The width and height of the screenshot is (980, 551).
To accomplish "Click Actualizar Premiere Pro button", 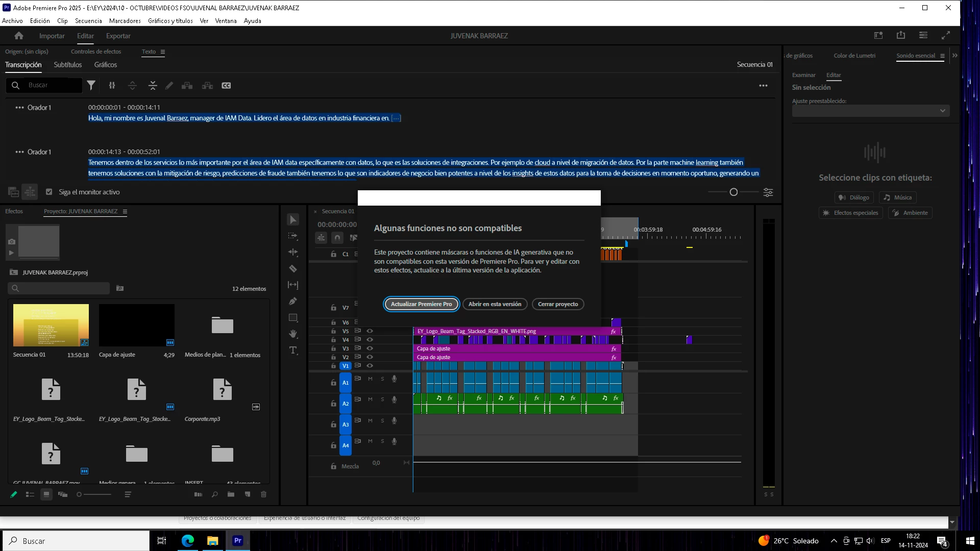I will 421,304.
